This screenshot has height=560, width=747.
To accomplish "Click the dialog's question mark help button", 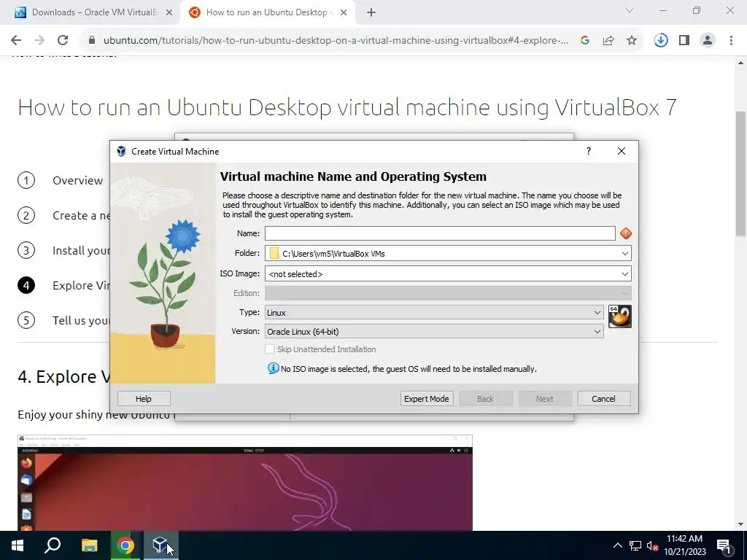I will 589,151.
